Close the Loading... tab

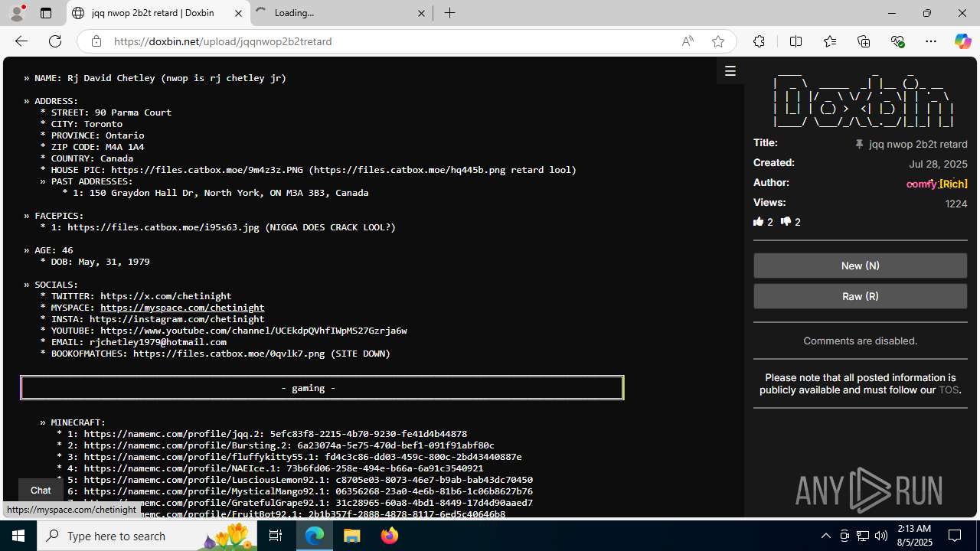click(x=421, y=13)
